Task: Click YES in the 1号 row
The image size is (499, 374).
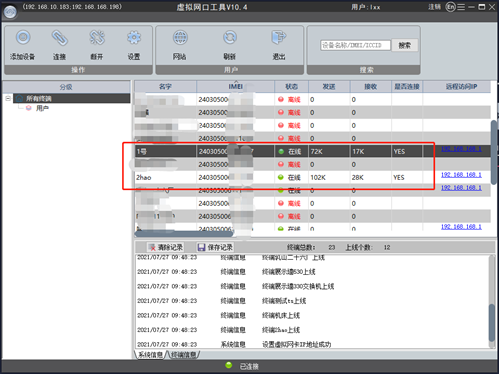Action: [399, 151]
